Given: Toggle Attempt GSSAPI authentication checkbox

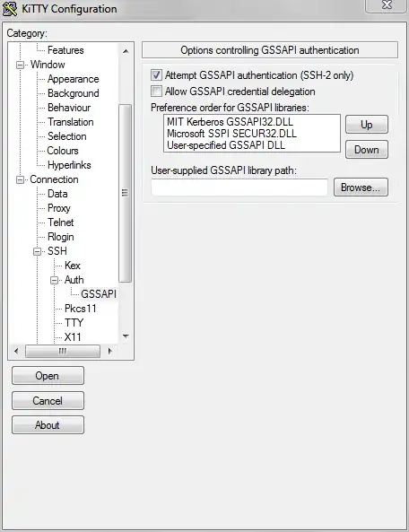Looking at the screenshot, I should click(x=156, y=75).
